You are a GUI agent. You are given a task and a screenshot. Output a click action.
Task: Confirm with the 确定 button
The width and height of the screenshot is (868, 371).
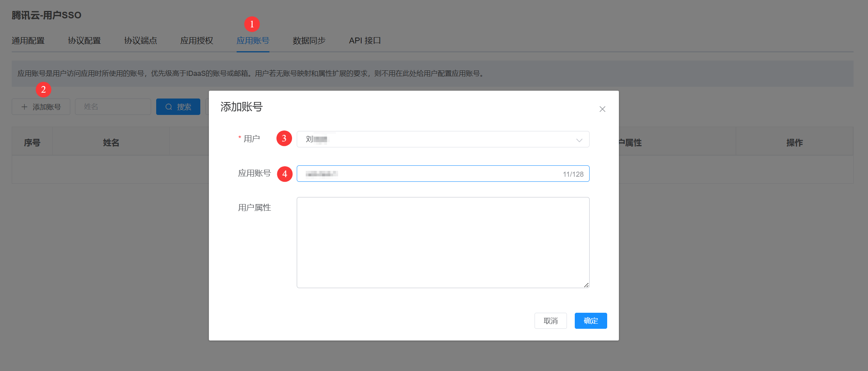click(x=590, y=321)
